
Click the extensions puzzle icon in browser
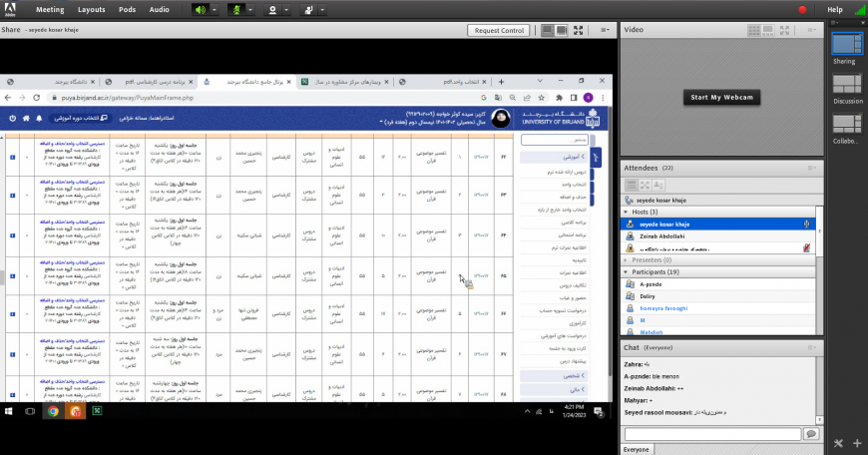[x=559, y=98]
